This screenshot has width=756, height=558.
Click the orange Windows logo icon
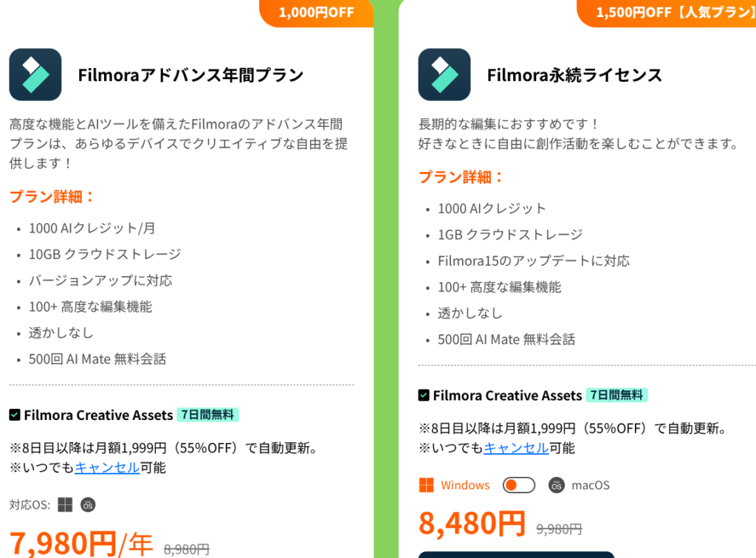(426, 485)
